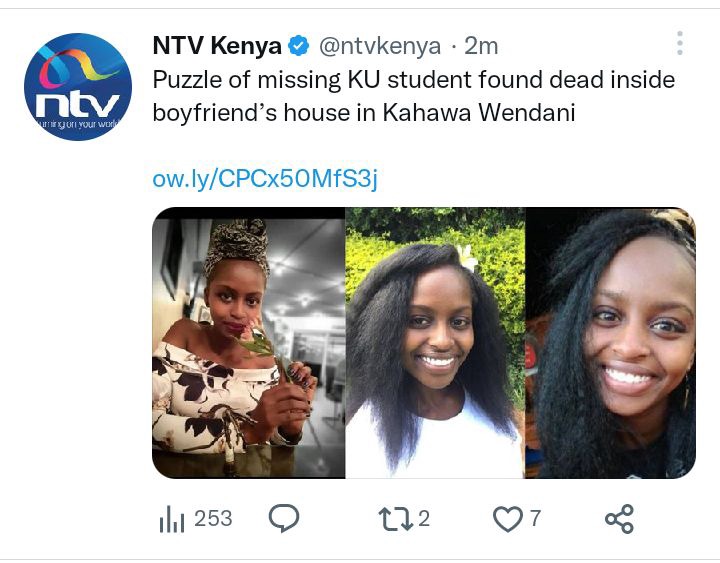Click the tweet text about missing KU student
Viewport: 720px width, 563px height.
point(414,96)
